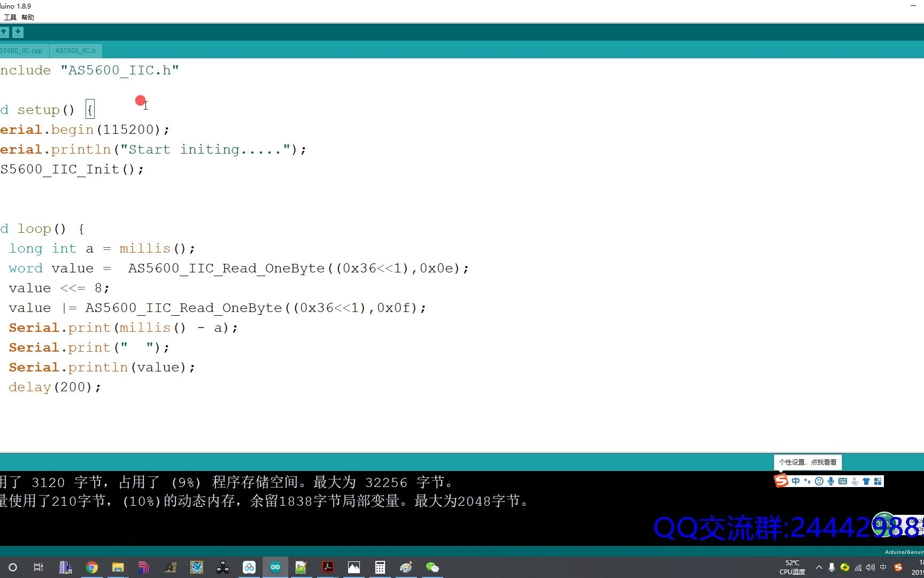The width and height of the screenshot is (924, 578).
Task: Click the Start initing..... println line
Action: pyautogui.click(x=153, y=149)
